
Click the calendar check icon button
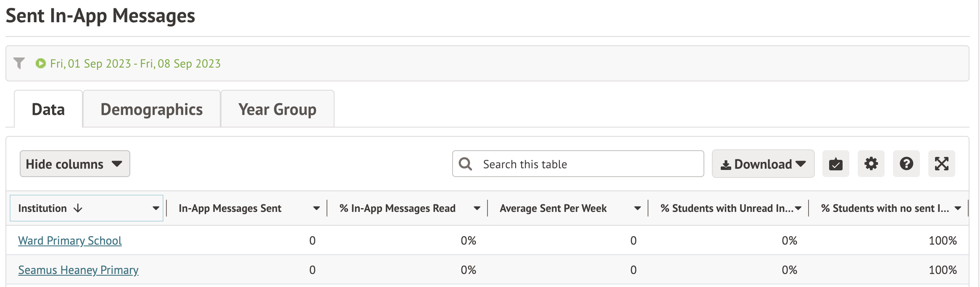pyautogui.click(x=835, y=164)
